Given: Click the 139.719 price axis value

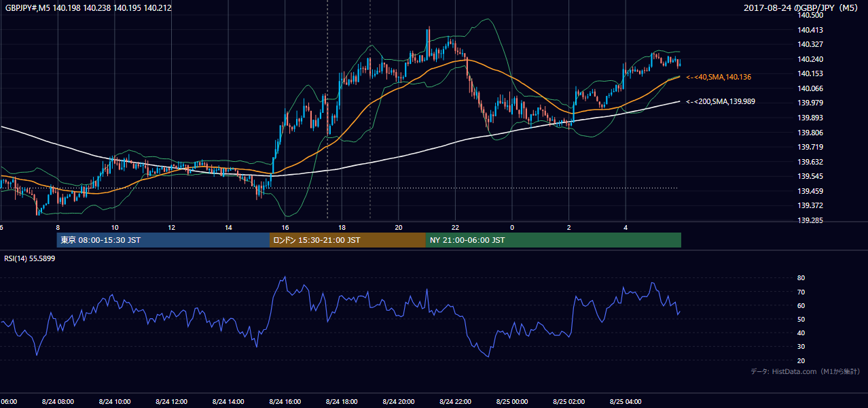Looking at the screenshot, I should pyautogui.click(x=812, y=147).
